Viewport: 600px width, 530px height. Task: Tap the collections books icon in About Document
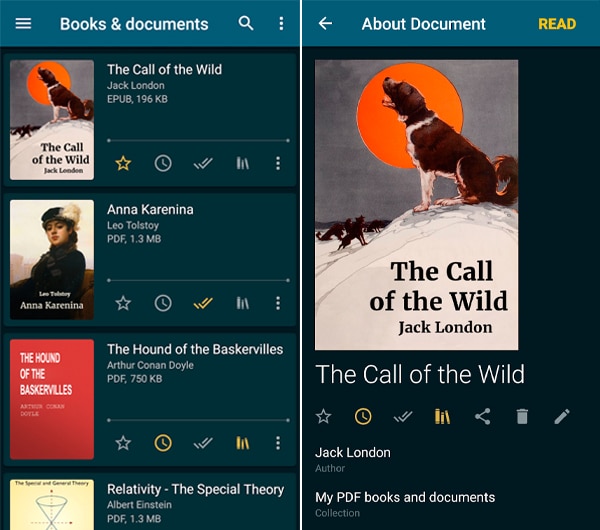[x=442, y=416]
